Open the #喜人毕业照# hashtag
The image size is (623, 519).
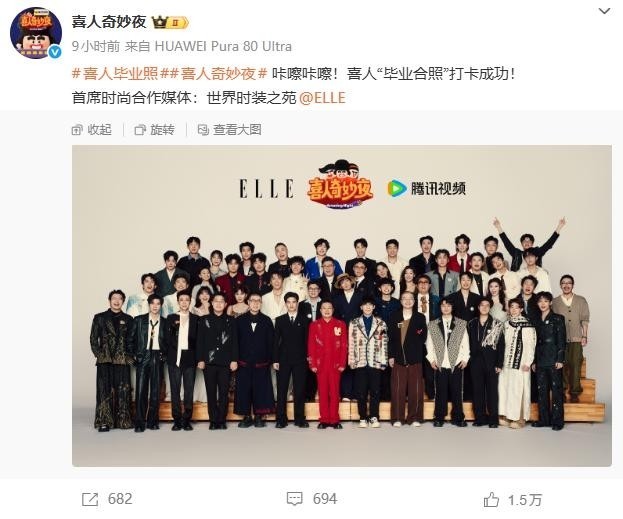[116, 74]
